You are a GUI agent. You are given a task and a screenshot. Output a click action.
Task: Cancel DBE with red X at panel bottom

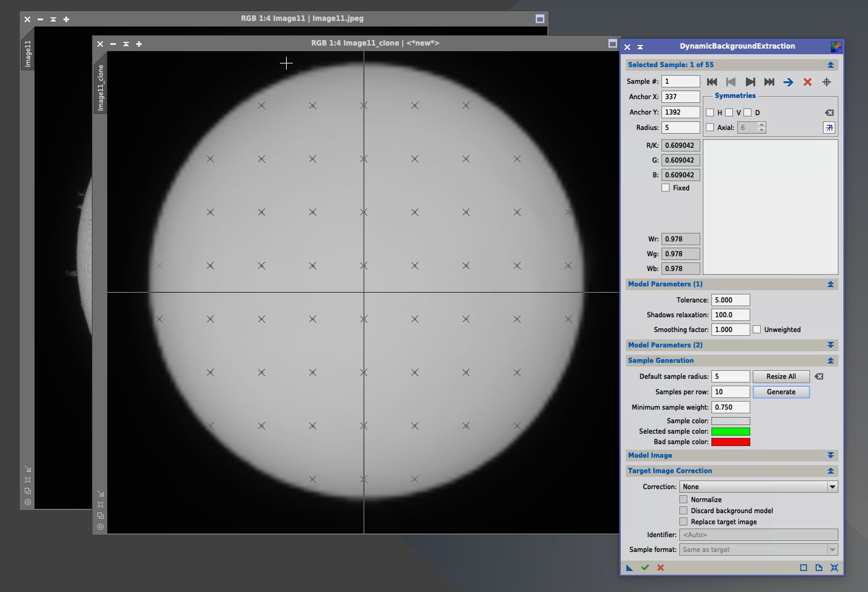(660, 567)
